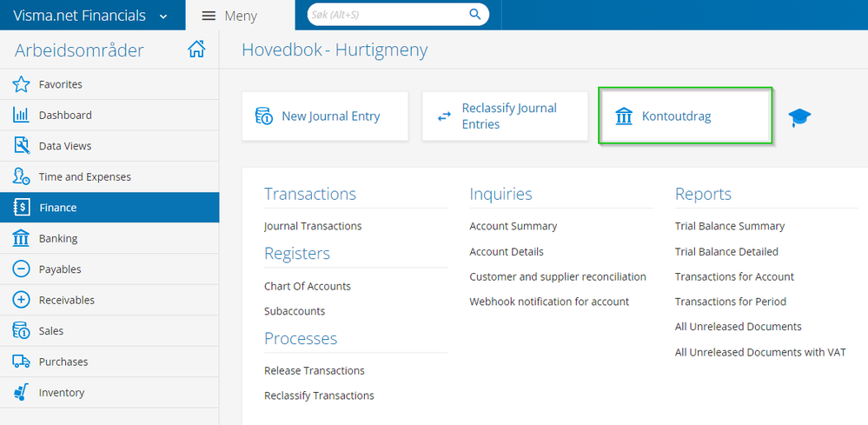
Task: Click the Arbeidsområder sidebar heading
Action: click(79, 50)
